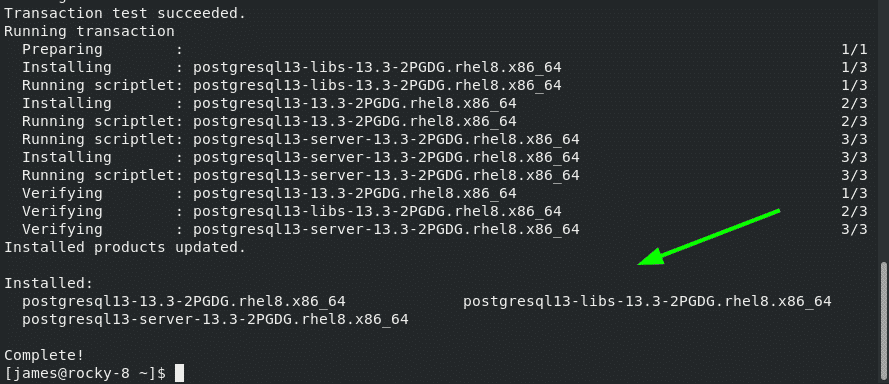Click first Installing postgresql13-libs package name

(377, 67)
